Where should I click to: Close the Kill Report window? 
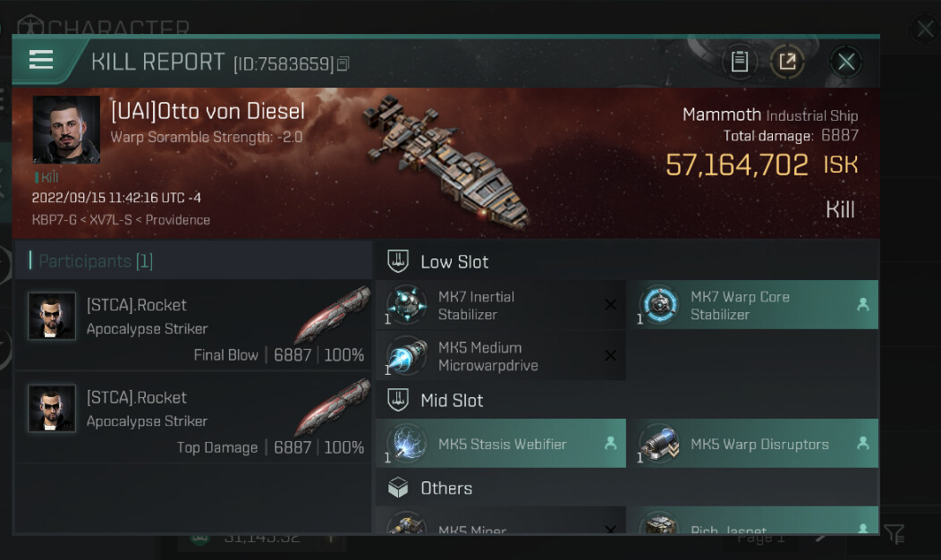[846, 61]
